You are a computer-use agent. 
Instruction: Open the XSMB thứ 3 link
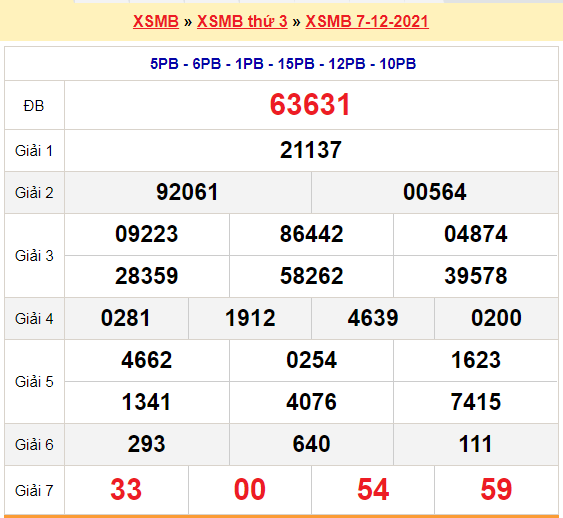pyautogui.click(x=242, y=21)
